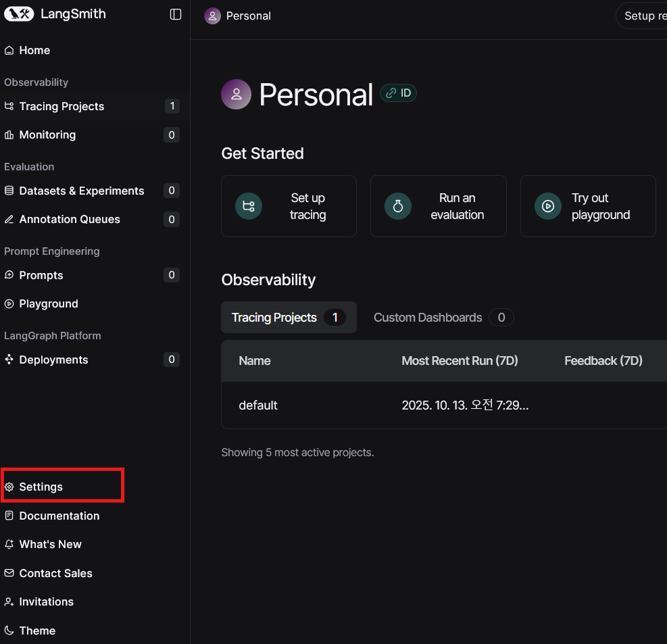Click the Contact Sales envelope icon
The height and width of the screenshot is (644, 667).
[x=9, y=573]
